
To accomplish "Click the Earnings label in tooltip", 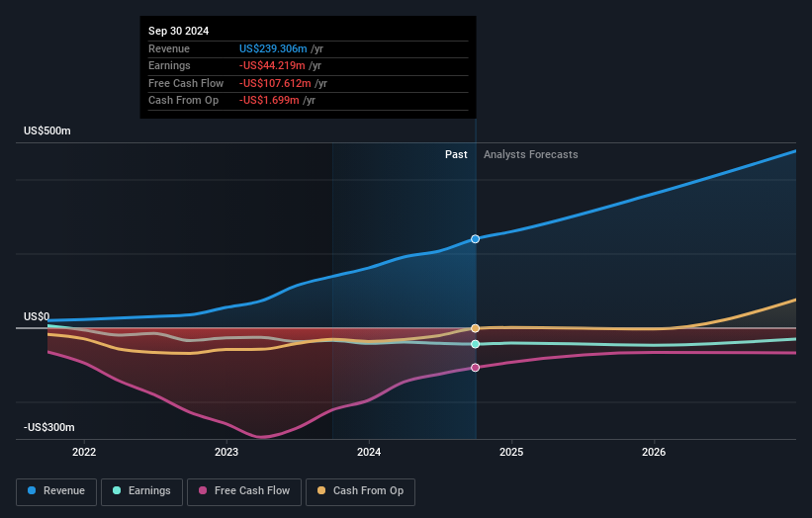I will (x=169, y=65).
